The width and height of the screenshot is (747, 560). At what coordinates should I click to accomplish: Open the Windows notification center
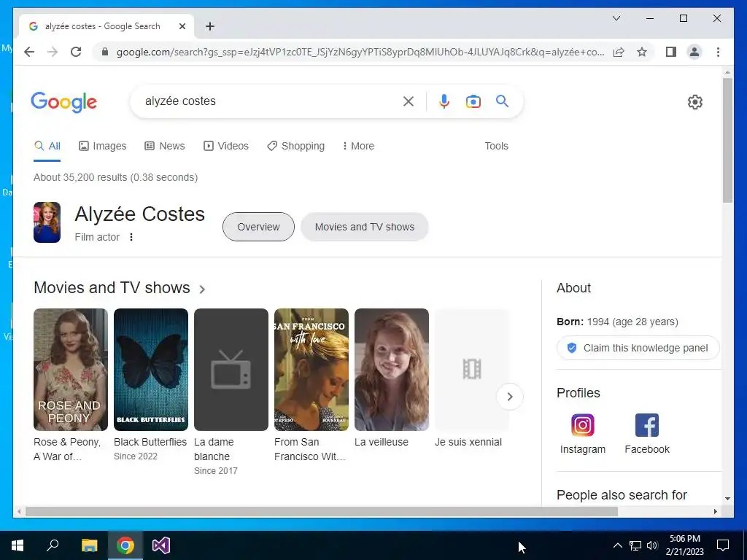click(x=723, y=545)
